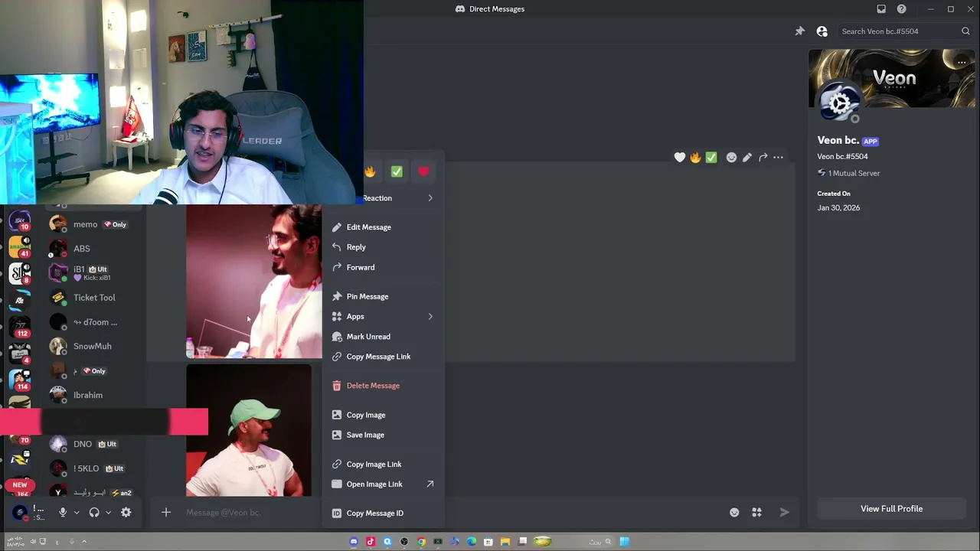
Task: Open User Settings gear
Action: 126,513
